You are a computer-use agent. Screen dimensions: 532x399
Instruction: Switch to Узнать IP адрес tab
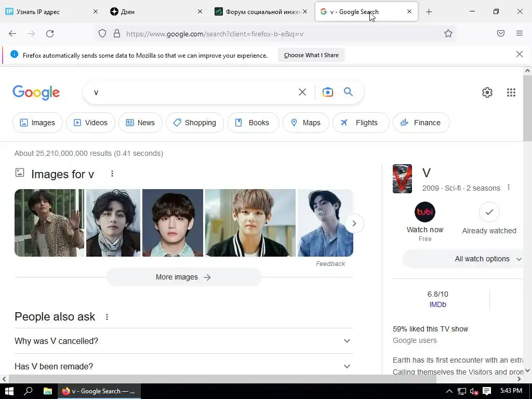click(x=50, y=11)
